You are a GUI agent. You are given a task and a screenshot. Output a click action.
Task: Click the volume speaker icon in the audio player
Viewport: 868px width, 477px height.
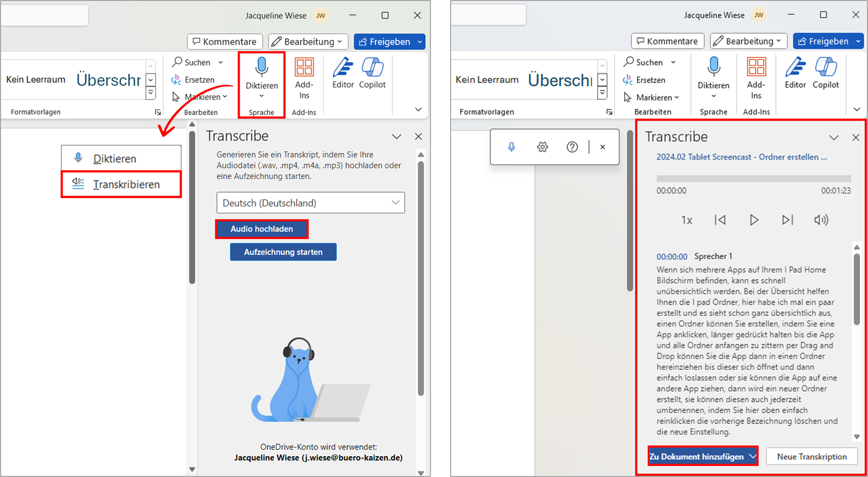[821, 220]
